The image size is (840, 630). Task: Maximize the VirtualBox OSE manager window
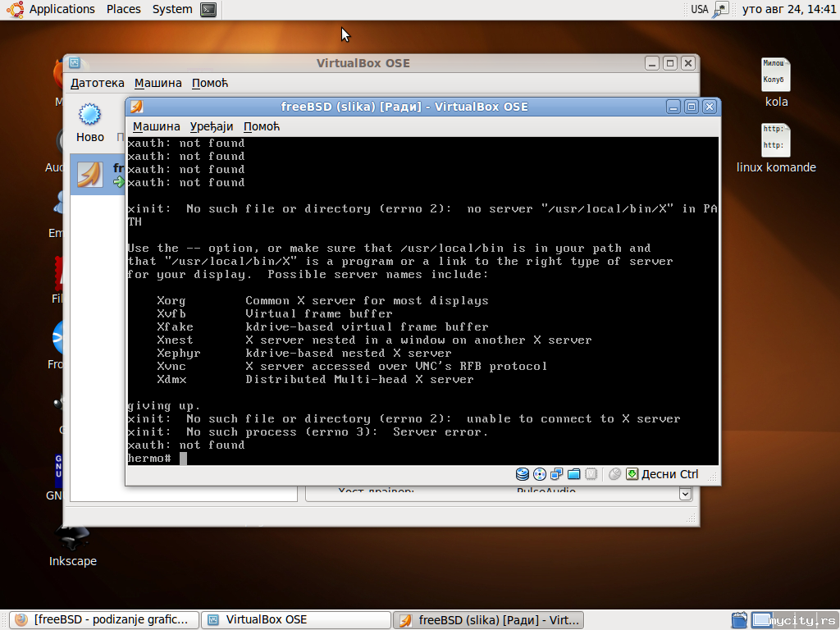click(x=670, y=63)
